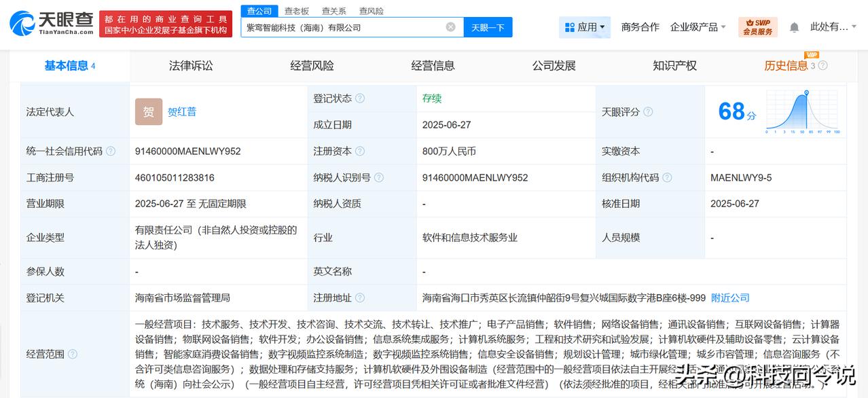Image resolution: width=868 pixels, height=398 pixels.
Task: Click the SVIP 会员服务 badge
Action: 757,27
